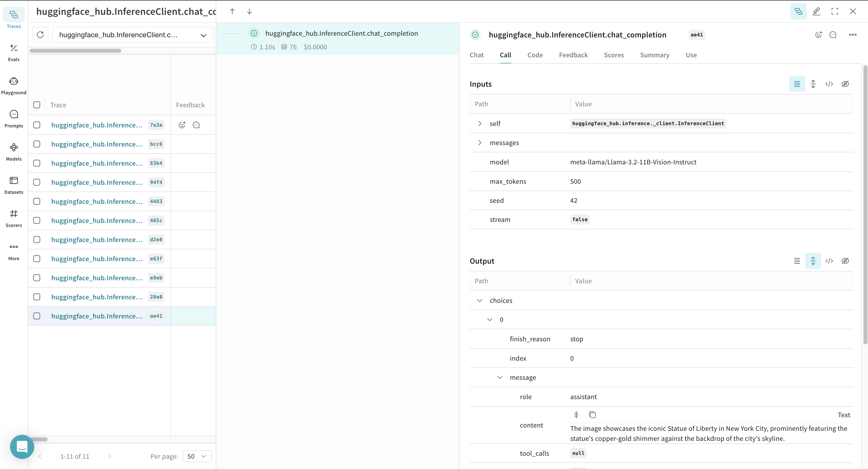Open the chat support bubble
The height and width of the screenshot is (469, 868).
[22, 447]
